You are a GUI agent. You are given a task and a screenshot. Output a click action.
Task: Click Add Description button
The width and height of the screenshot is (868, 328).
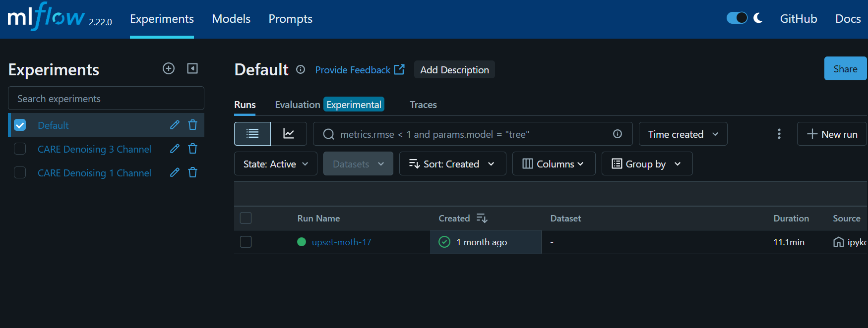pos(454,69)
